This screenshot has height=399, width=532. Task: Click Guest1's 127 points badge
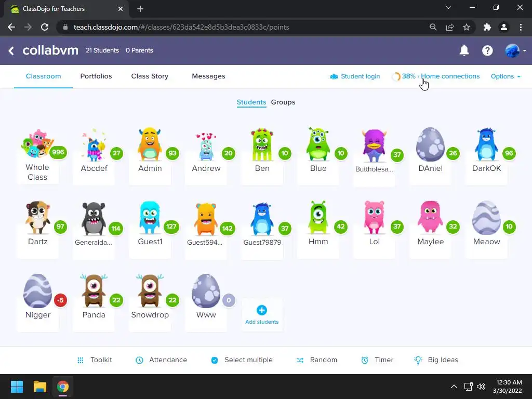pos(171,227)
